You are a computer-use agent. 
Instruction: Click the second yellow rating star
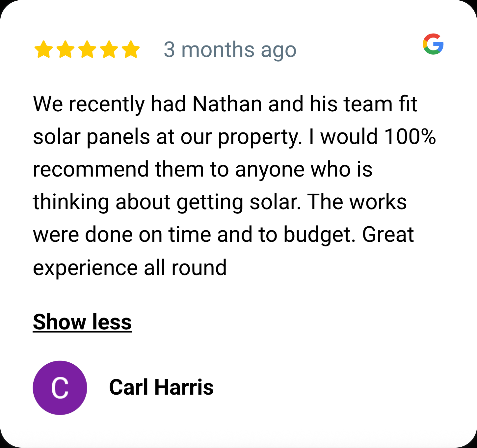[66, 49]
